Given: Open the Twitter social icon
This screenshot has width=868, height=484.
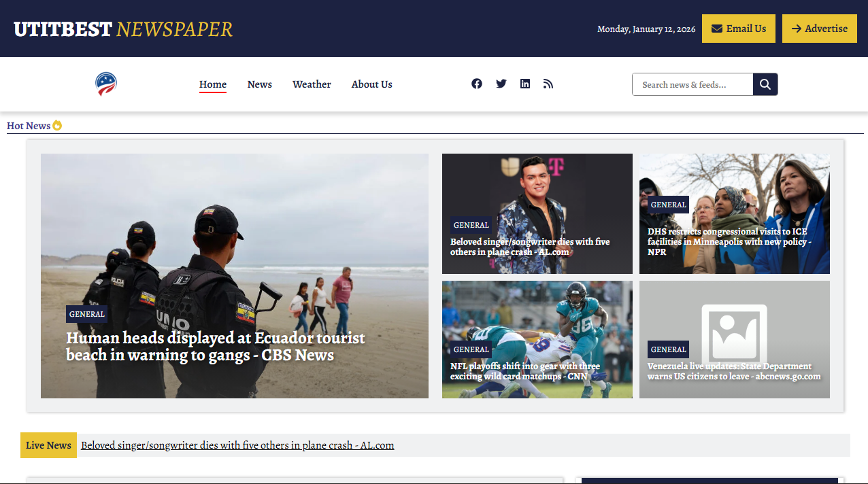Looking at the screenshot, I should pos(501,84).
